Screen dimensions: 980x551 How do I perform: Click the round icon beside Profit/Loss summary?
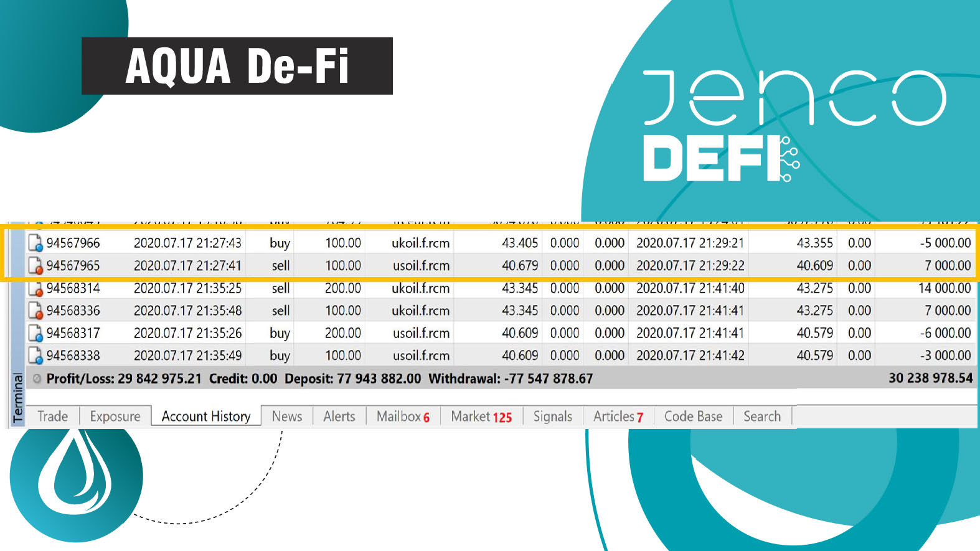(37, 379)
